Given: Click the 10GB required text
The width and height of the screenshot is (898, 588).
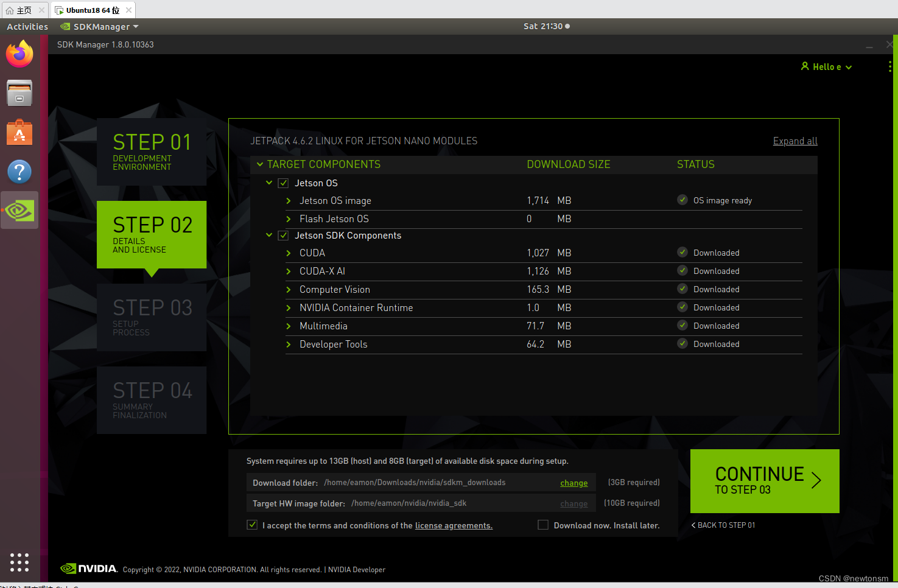Looking at the screenshot, I should tap(632, 503).
